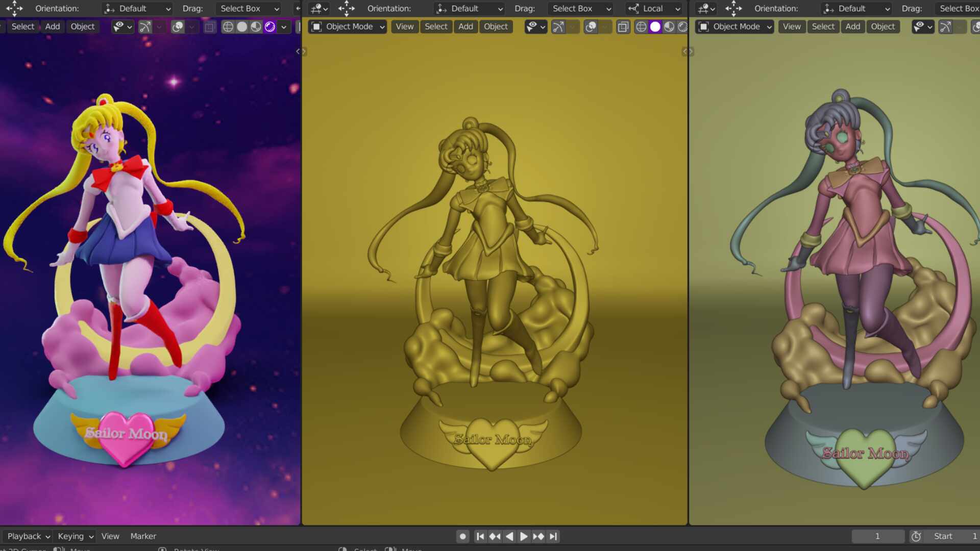Click the current frame number field
Image resolution: width=980 pixels, height=551 pixels.
click(877, 536)
